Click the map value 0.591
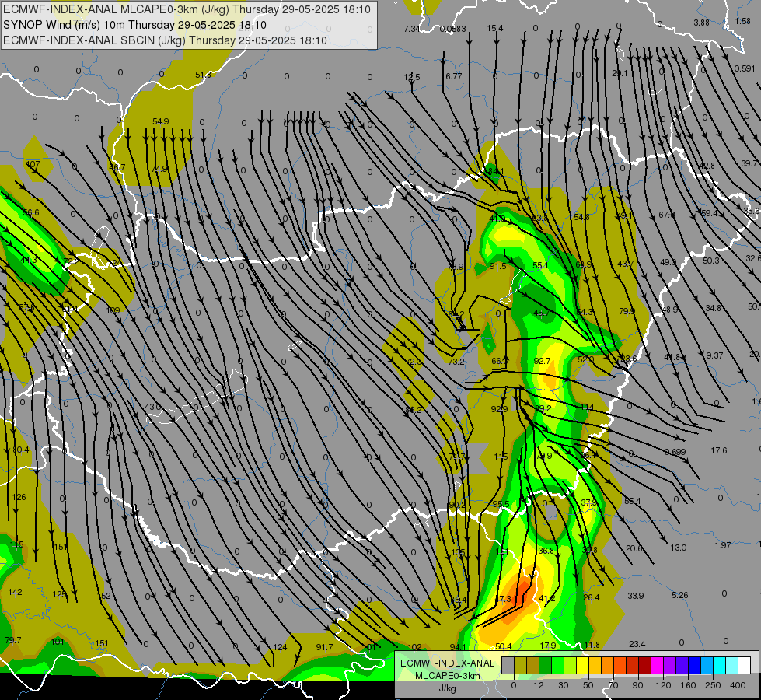761x700 pixels. click(745, 68)
